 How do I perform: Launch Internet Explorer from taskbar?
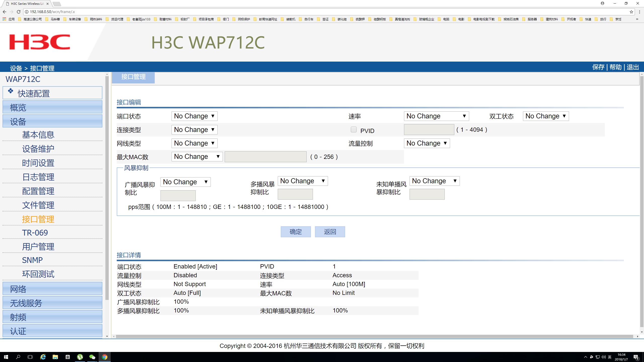pyautogui.click(x=43, y=357)
